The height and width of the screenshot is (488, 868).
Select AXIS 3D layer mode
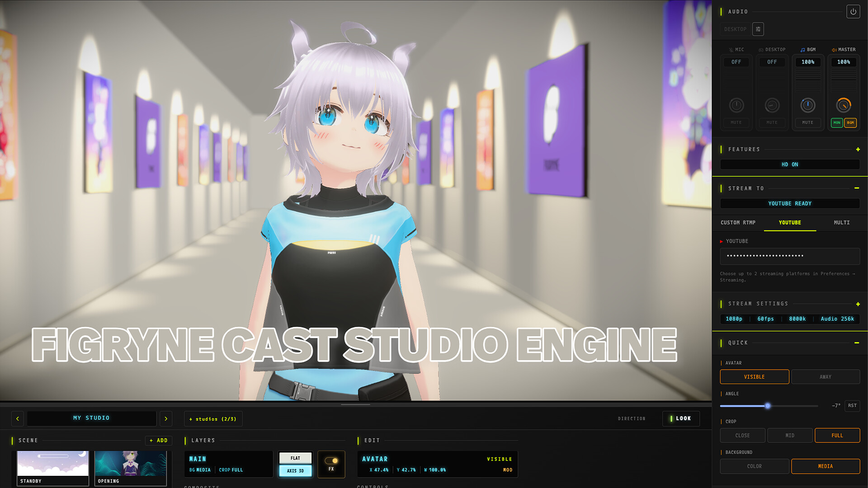pyautogui.click(x=295, y=471)
